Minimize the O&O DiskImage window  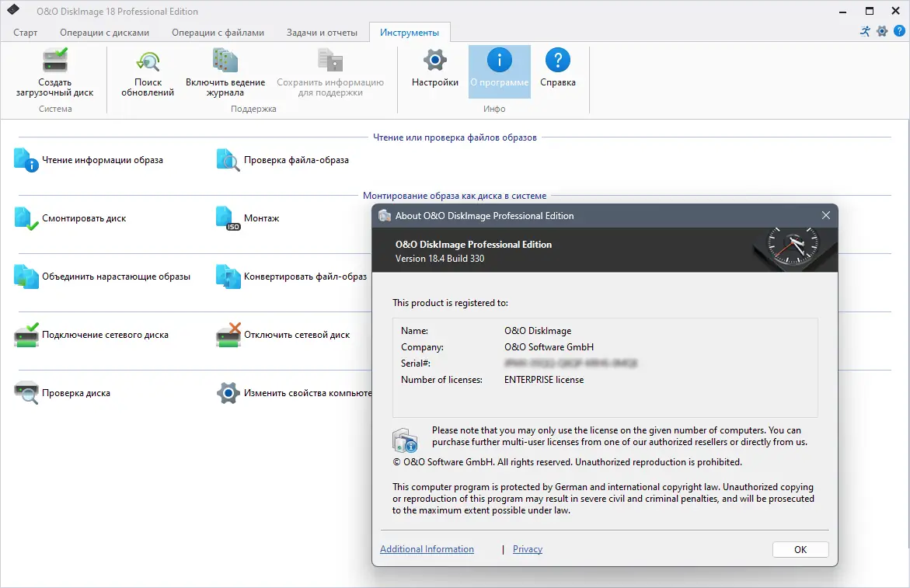click(x=842, y=11)
